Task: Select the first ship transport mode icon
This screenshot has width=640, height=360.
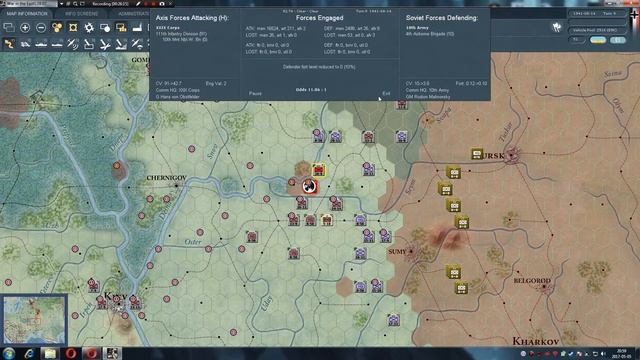Action: 41,44
